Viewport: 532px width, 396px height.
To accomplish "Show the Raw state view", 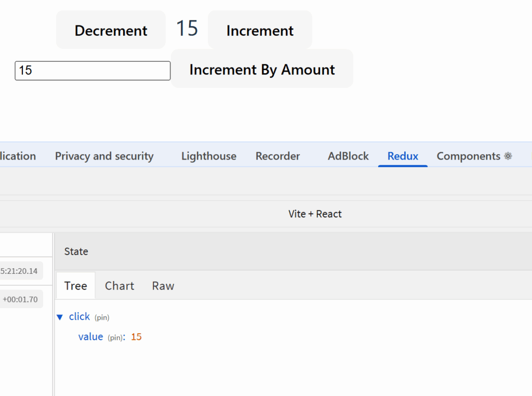I will (163, 286).
